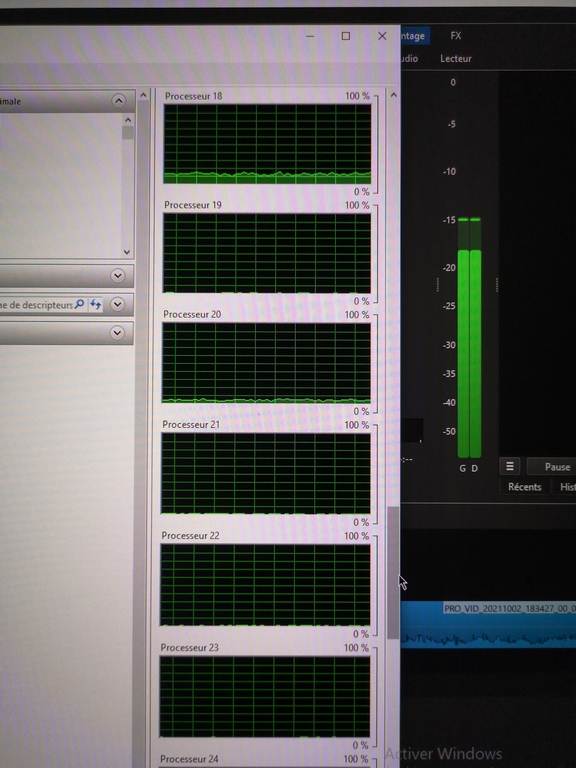The height and width of the screenshot is (768, 576).
Task: Click the list box scroll up arrow
Action: 128,120
